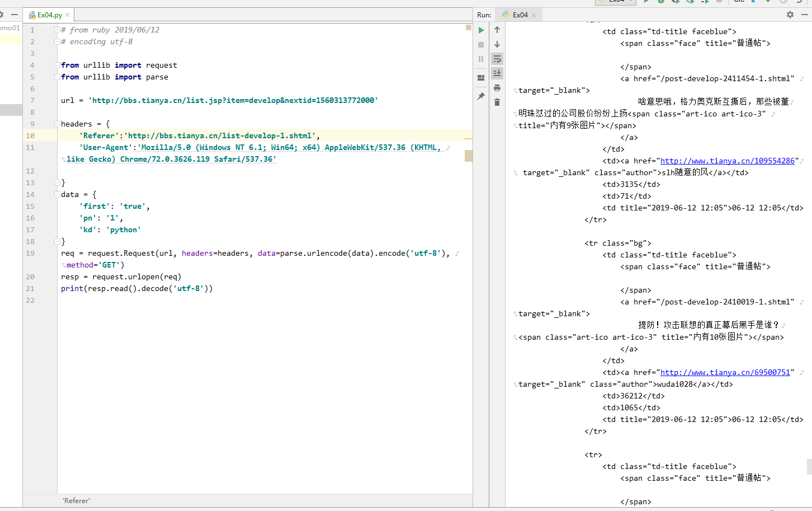Jump down the stack trace arrow

click(x=497, y=45)
